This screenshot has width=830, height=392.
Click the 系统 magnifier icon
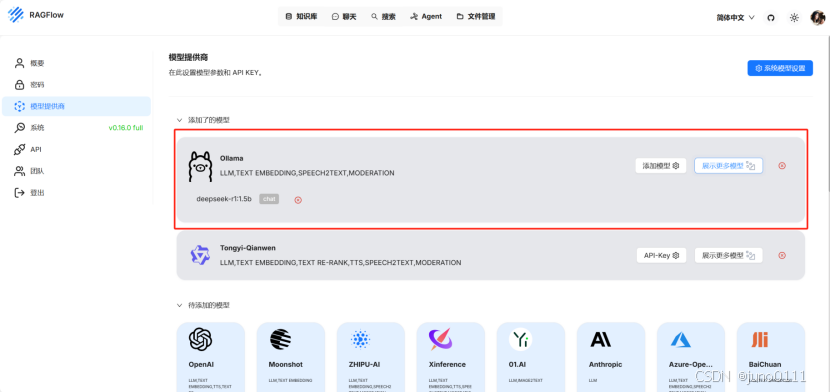pyautogui.click(x=20, y=128)
